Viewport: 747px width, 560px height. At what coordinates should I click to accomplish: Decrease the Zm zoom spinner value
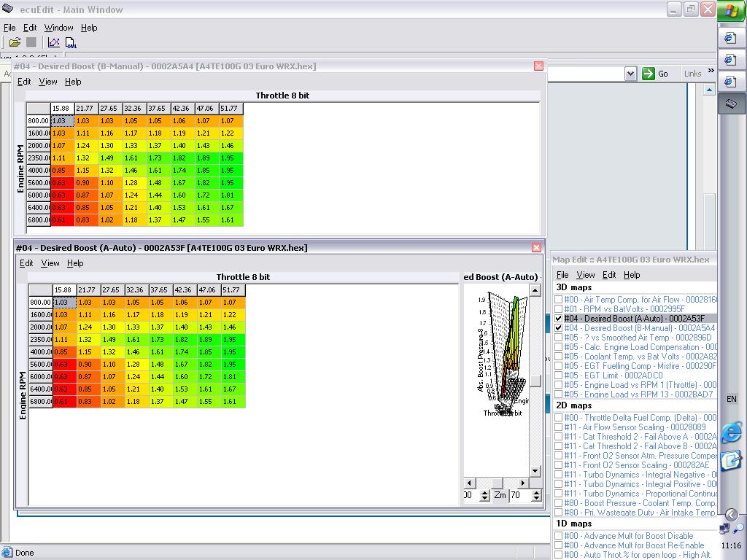536,498
